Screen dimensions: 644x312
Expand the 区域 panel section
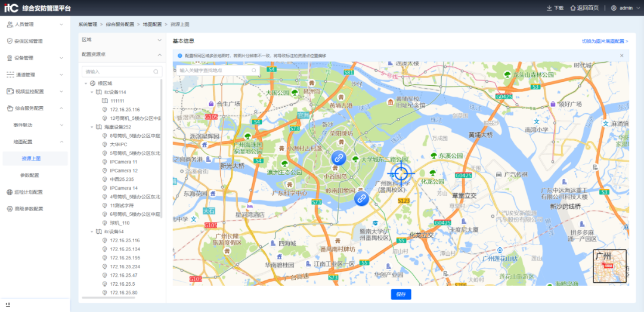coord(159,39)
